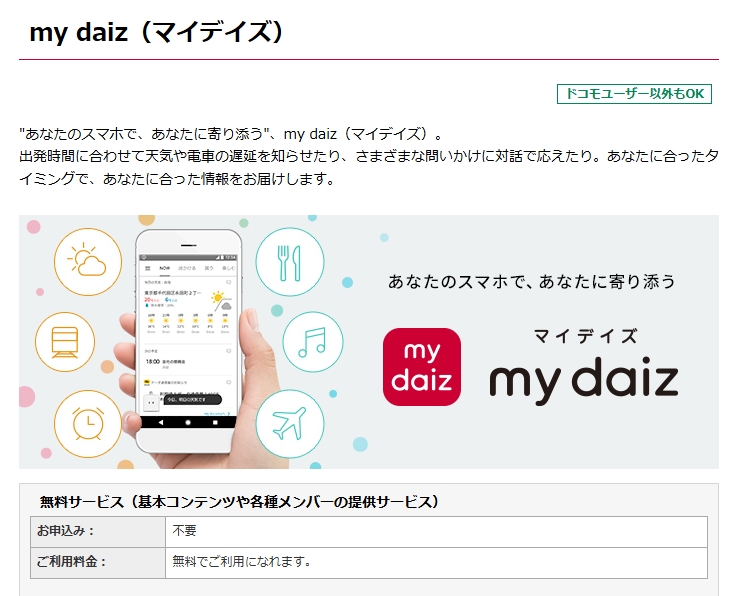The width and height of the screenshot is (739, 596).
Task: Click the あなたのスマホで、あなたに寄り添う banner slogan
Action: coord(532,282)
